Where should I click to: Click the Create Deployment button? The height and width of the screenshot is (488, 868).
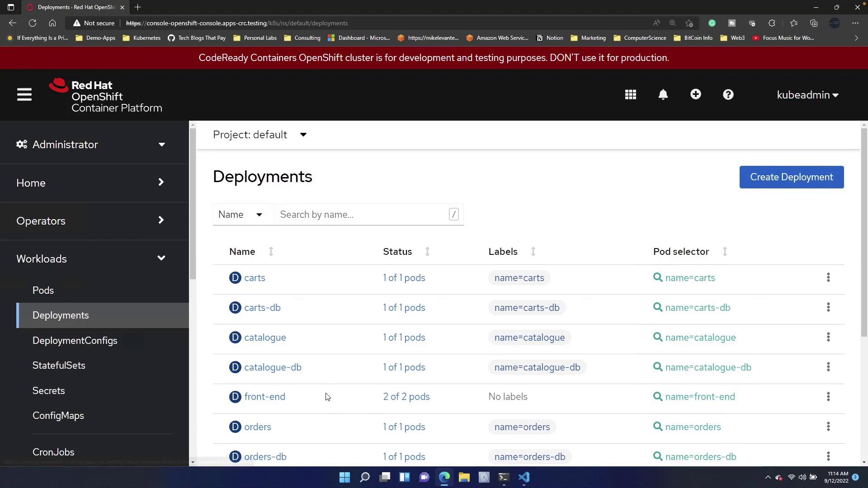[791, 177]
